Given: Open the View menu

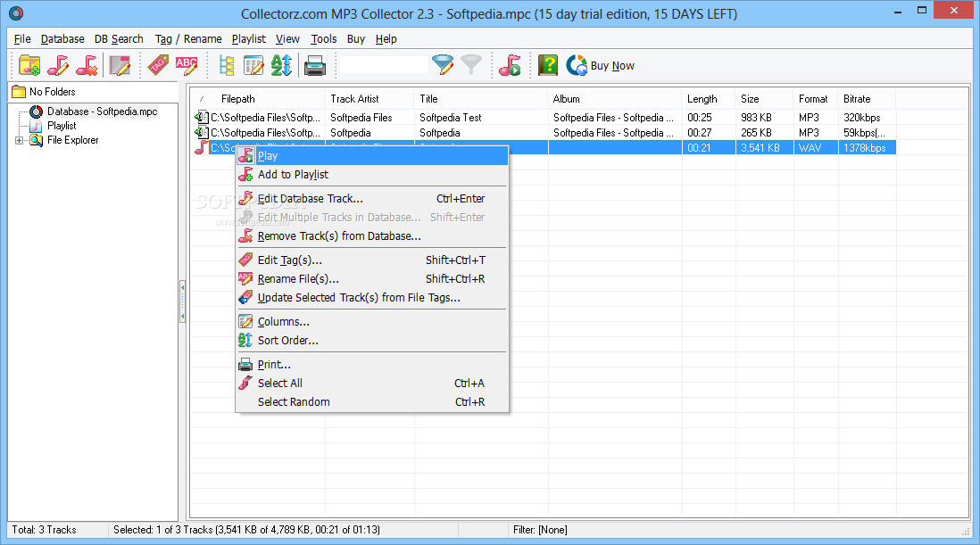Looking at the screenshot, I should 287,38.
